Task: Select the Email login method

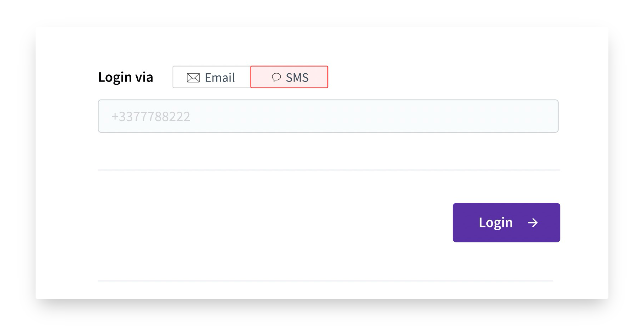Action: 212,77
